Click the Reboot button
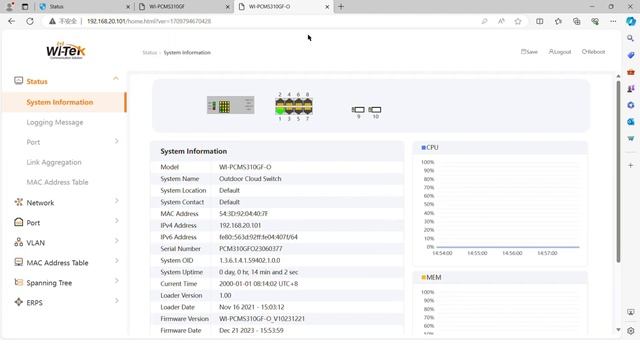 [593, 52]
